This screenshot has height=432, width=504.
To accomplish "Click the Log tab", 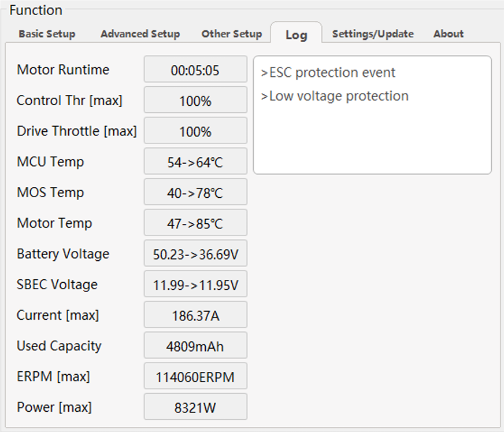I will 296,35.
